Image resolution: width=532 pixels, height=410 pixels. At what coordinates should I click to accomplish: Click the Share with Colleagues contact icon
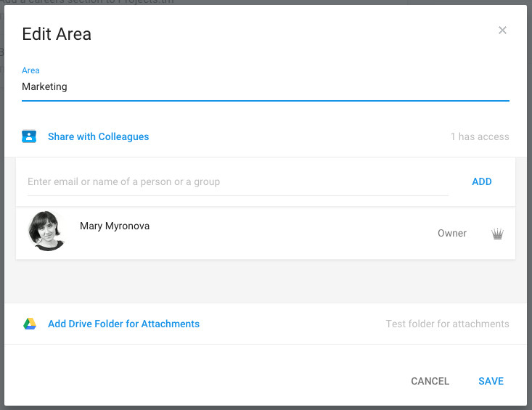click(x=29, y=136)
